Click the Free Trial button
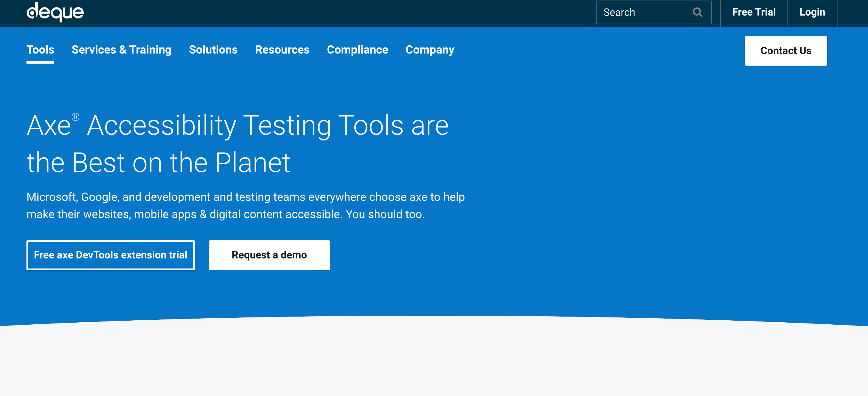The image size is (868, 396). pos(754,13)
